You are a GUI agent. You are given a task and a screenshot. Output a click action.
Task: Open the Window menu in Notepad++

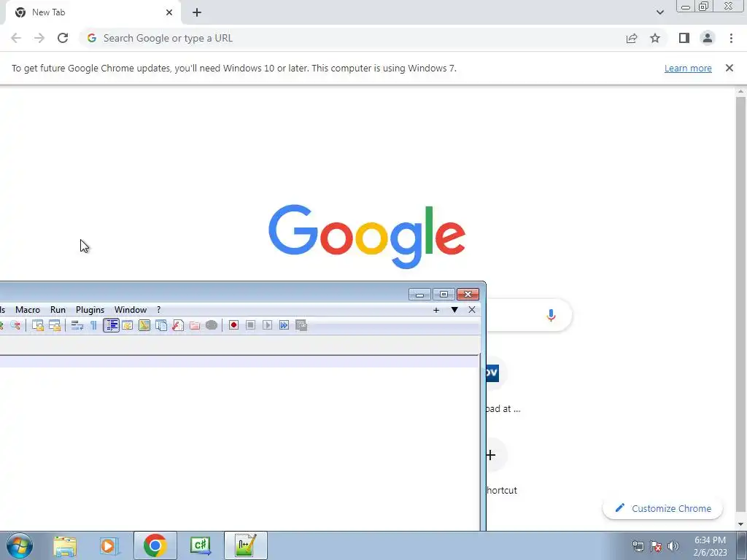(131, 309)
